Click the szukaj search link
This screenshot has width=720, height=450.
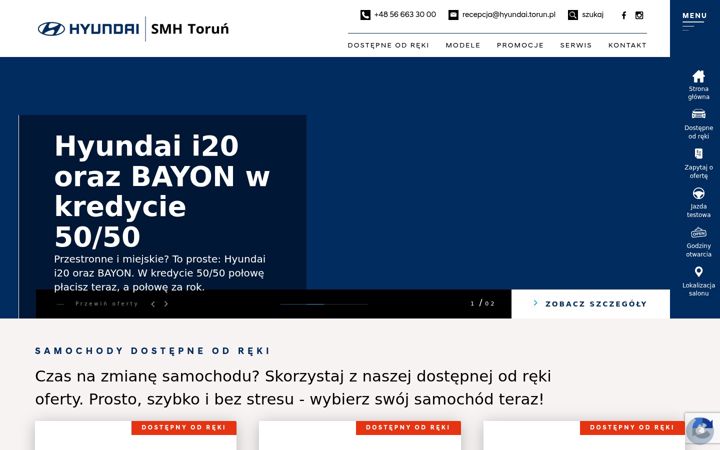click(x=592, y=15)
